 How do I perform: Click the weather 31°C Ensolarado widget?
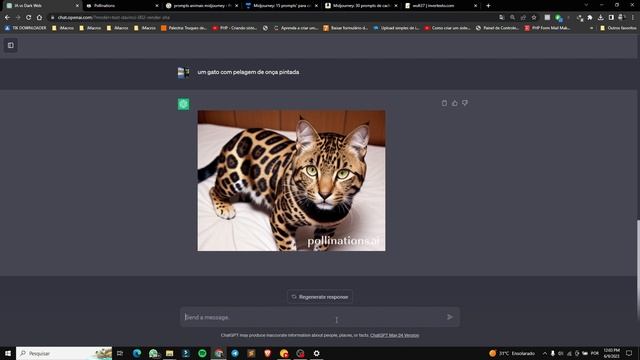[x=512, y=353]
